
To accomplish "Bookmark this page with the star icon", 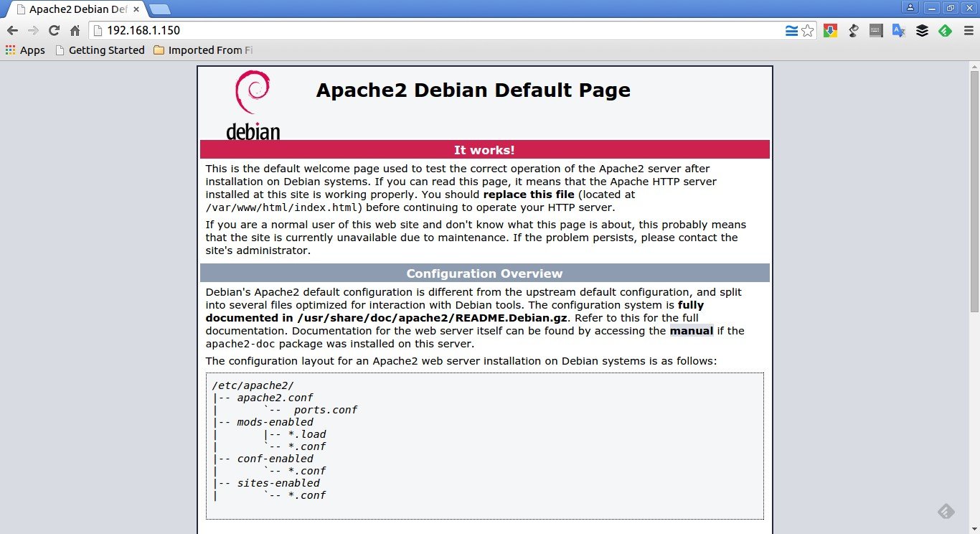I will point(808,31).
